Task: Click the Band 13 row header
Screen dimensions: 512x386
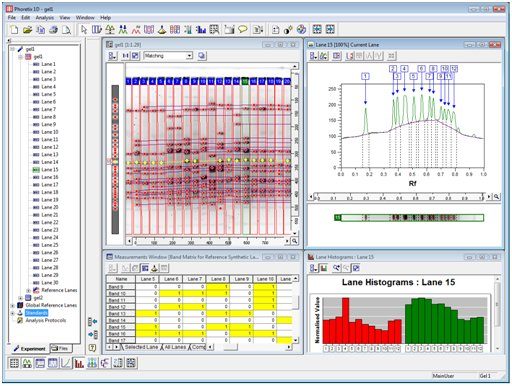Action: (x=121, y=314)
